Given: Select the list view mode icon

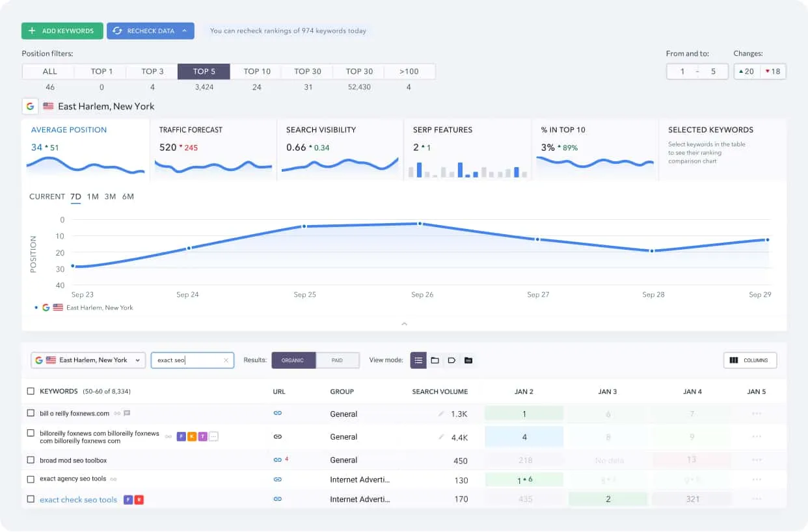Looking at the screenshot, I should click(x=418, y=360).
